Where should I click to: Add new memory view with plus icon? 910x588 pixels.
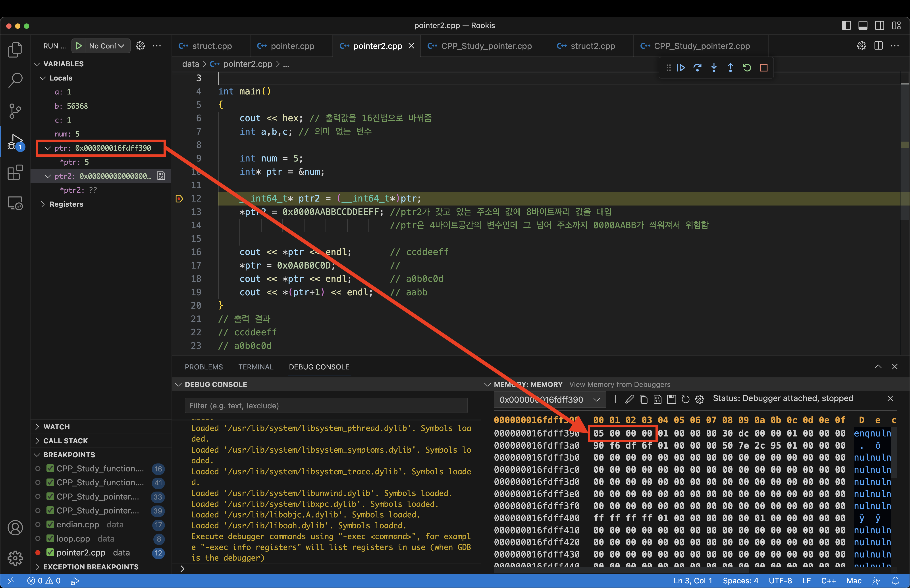pyautogui.click(x=615, y=399)
